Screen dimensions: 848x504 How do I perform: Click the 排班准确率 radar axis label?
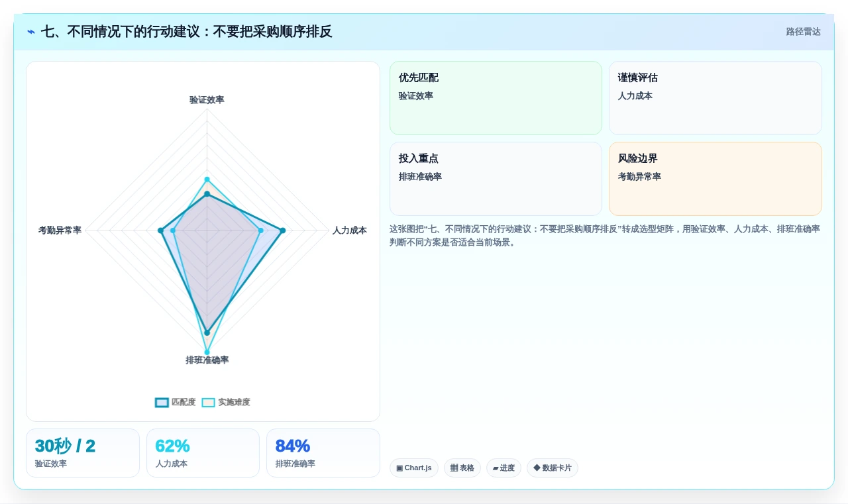click(207, 360)
